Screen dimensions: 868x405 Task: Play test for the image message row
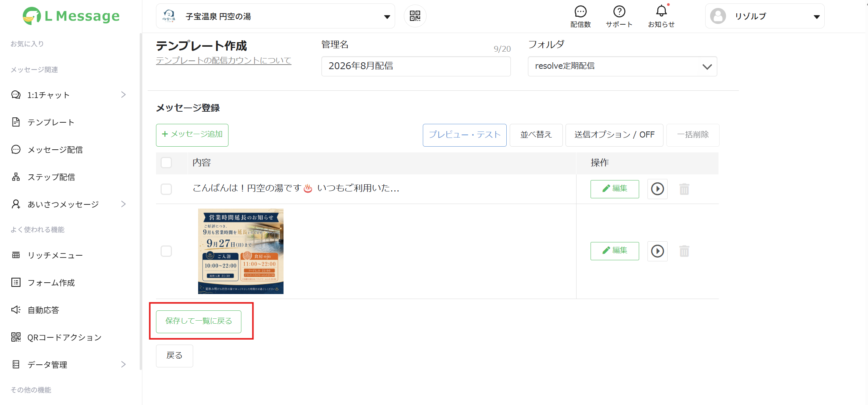tap(657, 251)
